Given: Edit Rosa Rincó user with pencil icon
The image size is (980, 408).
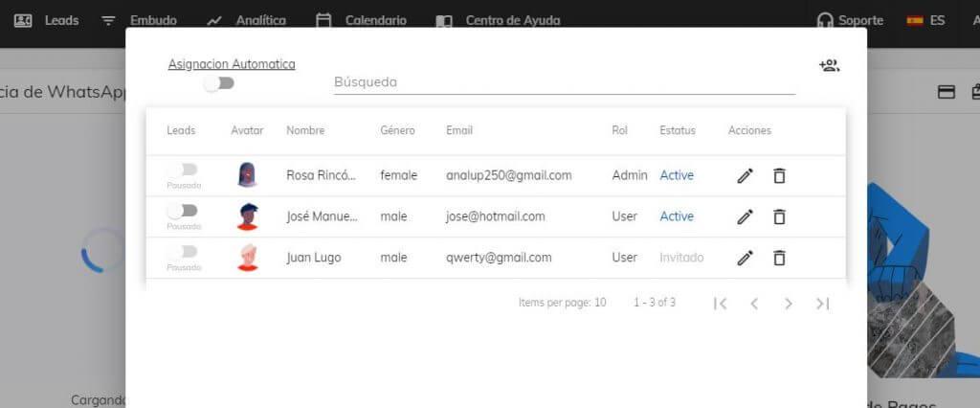Looking at the screenshot, I should 745,176.
